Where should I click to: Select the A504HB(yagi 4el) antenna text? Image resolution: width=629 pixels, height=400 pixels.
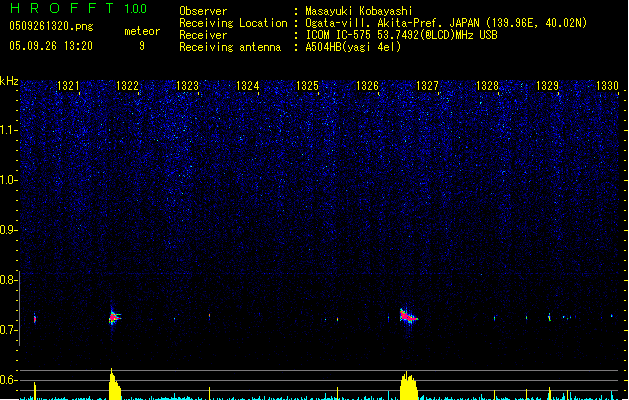pos(353,47)
